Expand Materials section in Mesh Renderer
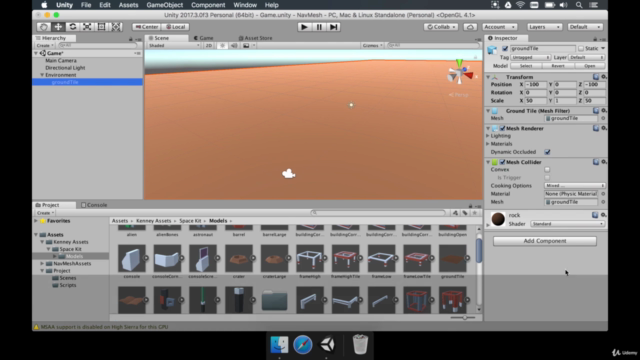Image resolution: width=640 pixels, height=360 pixels. tap(488, 144)
